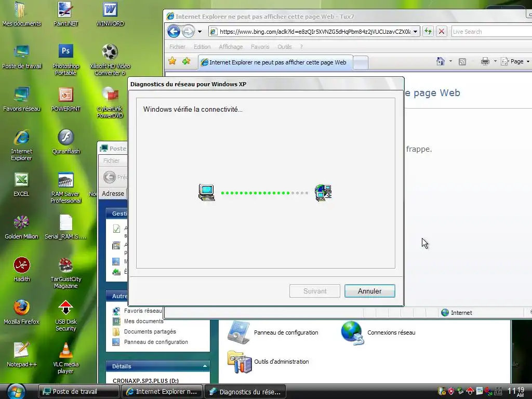Open the Home button dropdown arrow

click(x=450, y=61)
